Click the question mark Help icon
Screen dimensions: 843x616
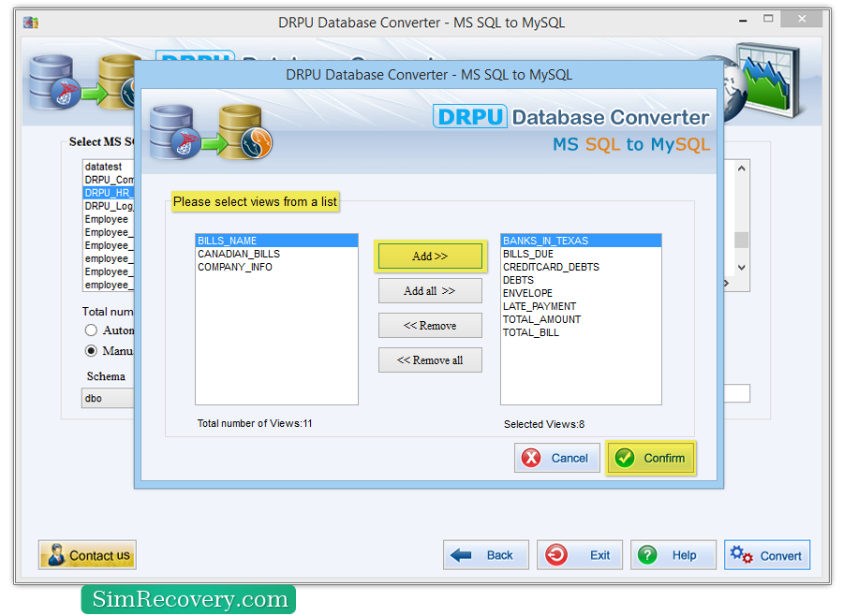(x=647, y=555)
